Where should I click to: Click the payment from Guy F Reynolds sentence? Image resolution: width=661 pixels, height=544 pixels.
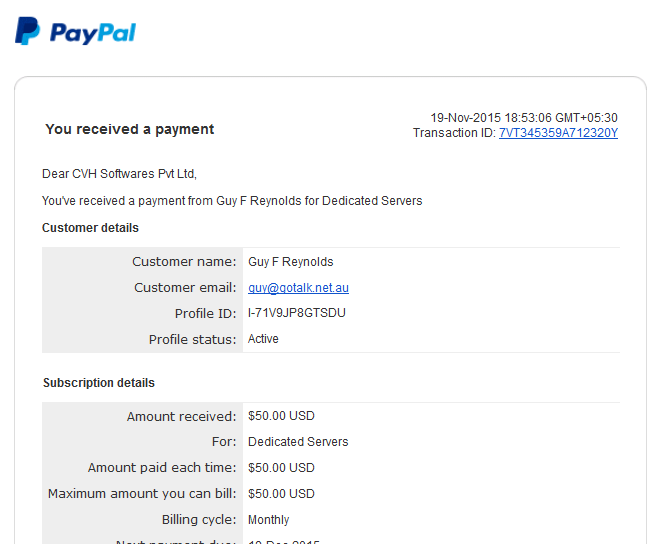point(232,201)
